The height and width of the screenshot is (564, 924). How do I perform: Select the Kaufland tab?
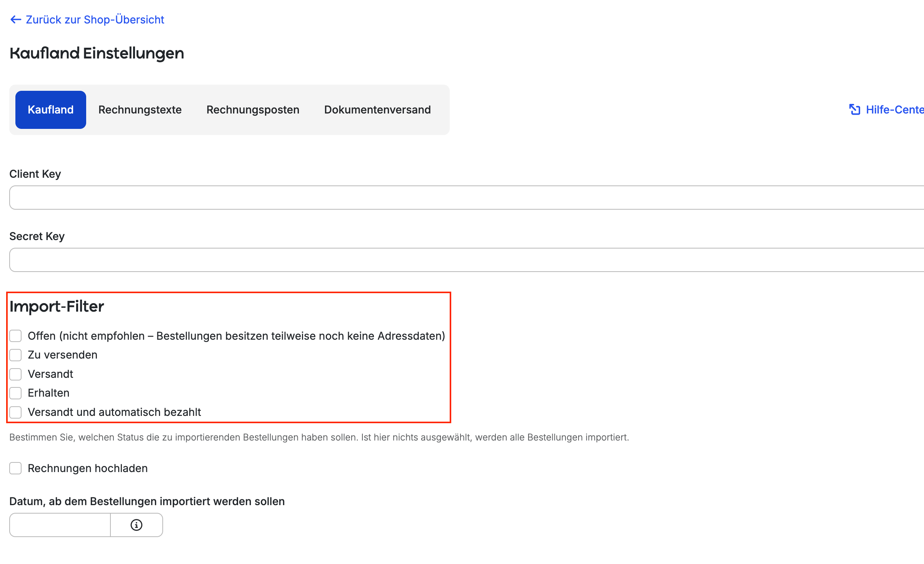(x=51, y=110)
